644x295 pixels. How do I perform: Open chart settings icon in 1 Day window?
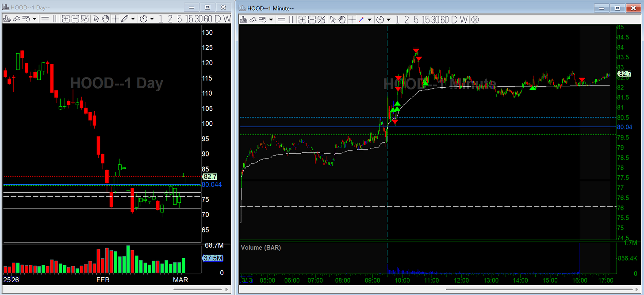coord(7,19)
